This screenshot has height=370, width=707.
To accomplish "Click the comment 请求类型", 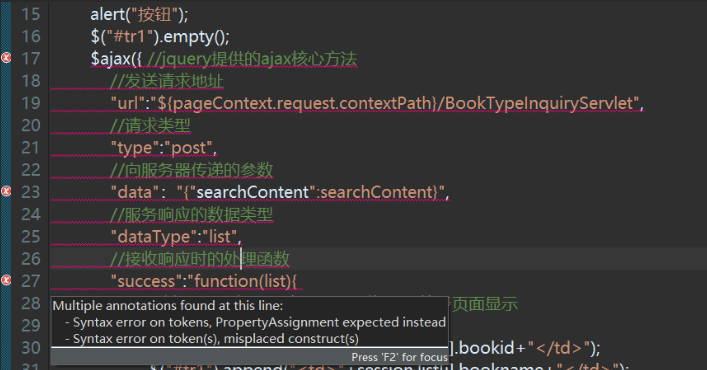I will click(x=151, y=125).
